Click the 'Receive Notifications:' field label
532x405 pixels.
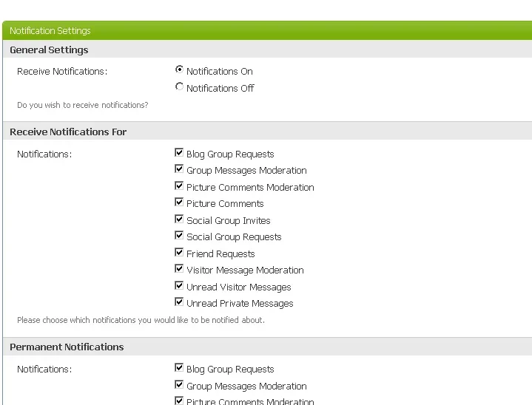[62, 72]
